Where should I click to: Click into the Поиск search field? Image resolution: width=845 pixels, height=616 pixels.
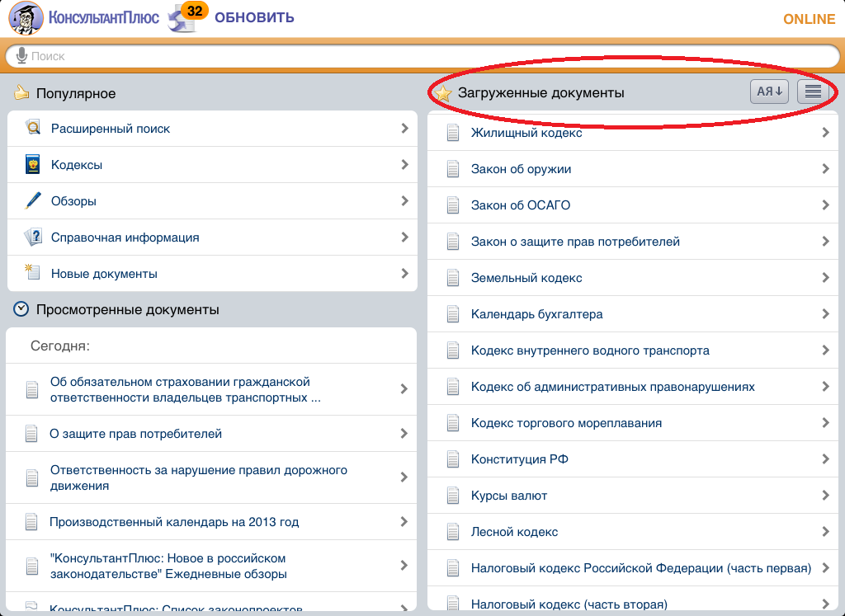pos(413,56)
